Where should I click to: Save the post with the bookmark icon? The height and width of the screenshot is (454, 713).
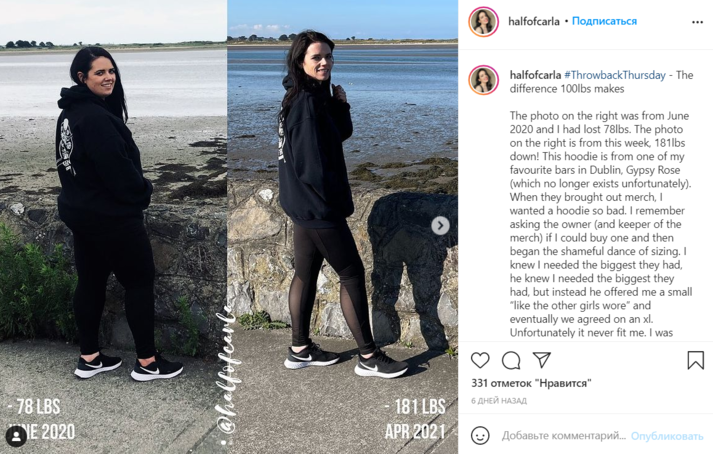point(695,360)
